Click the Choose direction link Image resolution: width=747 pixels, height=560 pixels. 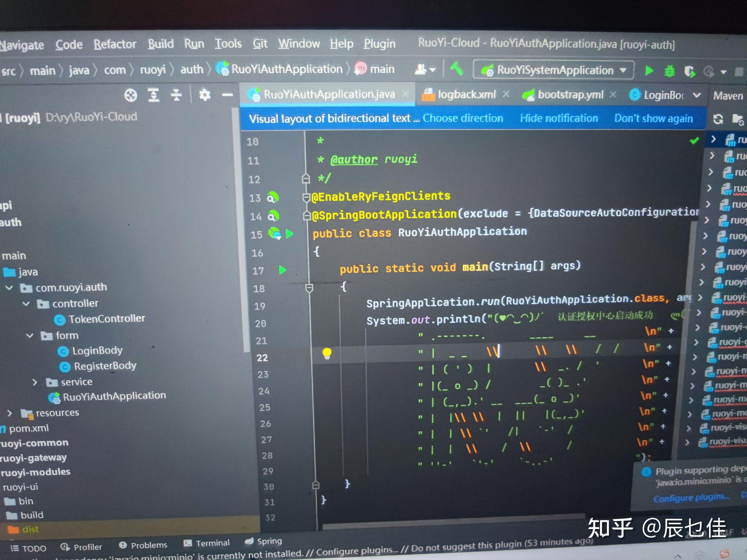[462, 118]
